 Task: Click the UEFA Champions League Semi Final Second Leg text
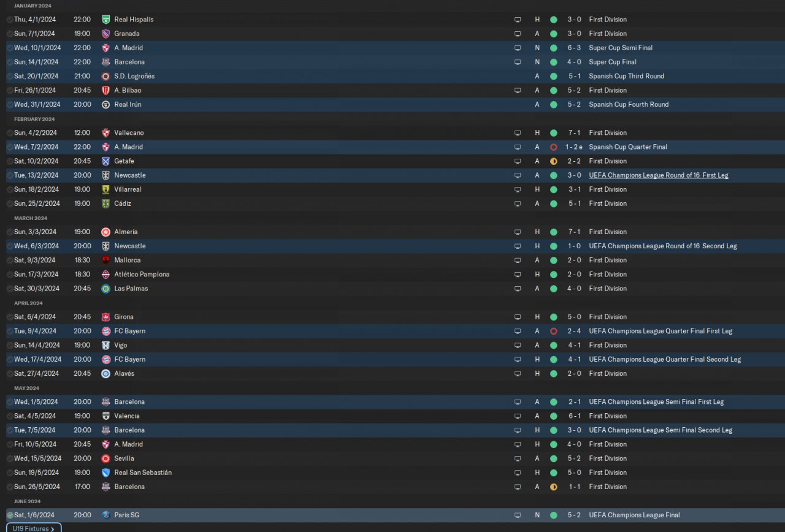pos(661,430)
